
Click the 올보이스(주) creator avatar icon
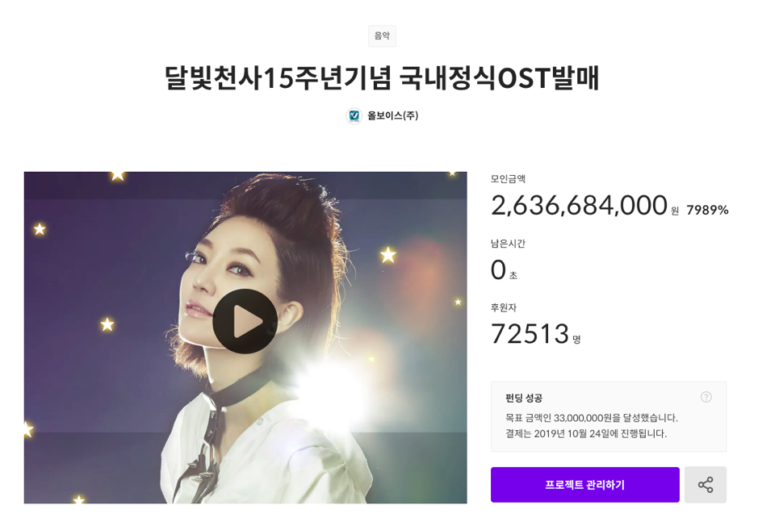point(354,116)
